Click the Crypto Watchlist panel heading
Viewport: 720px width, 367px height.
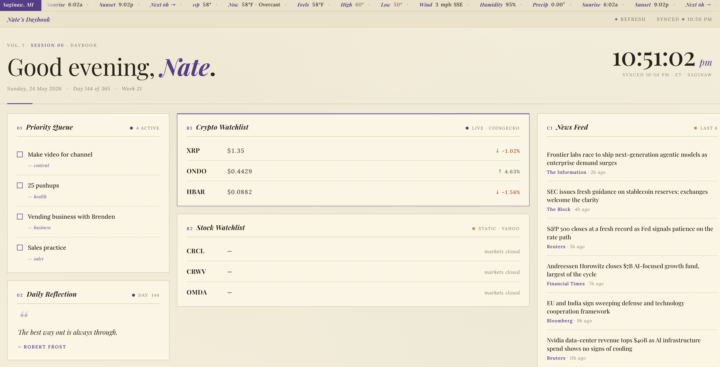(x=222, y=127)
